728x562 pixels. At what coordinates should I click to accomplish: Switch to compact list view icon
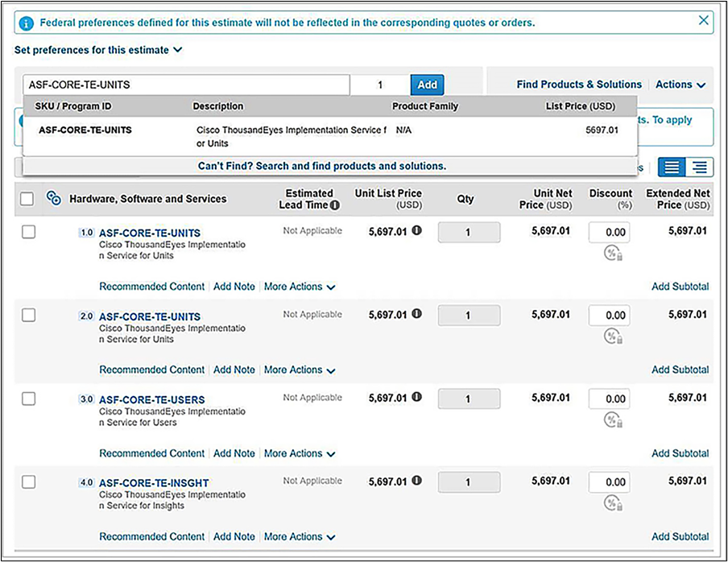(x=672, y=167)
